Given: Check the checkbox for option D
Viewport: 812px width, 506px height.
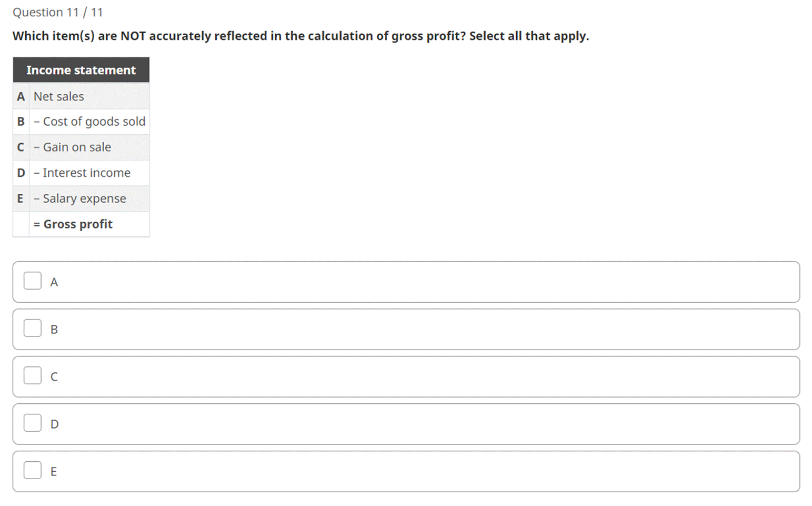Looking at the screenshot, I should [32, 423].
